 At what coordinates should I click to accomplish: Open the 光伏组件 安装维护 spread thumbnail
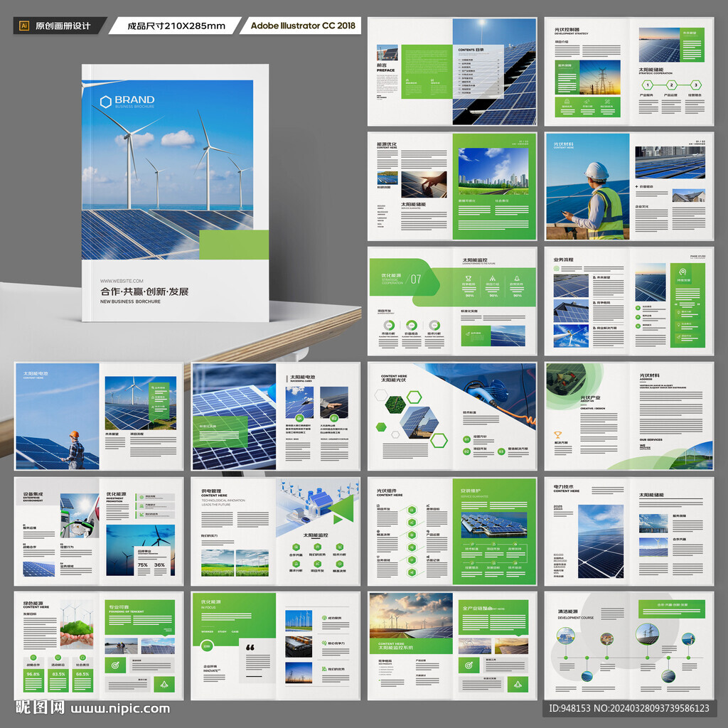(x=452, y=531)
